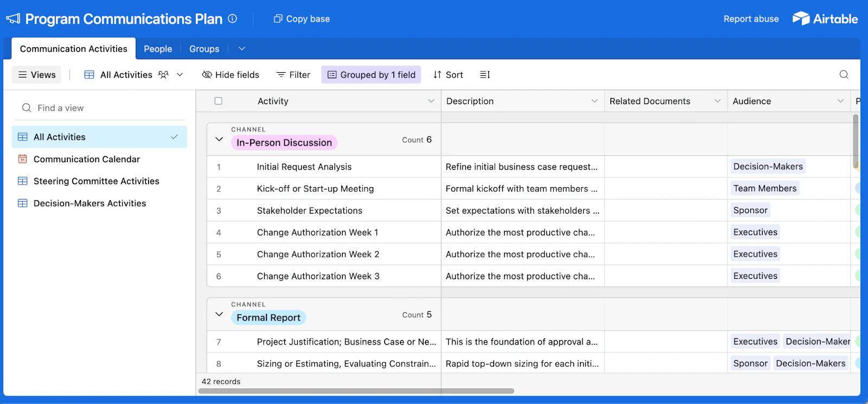Click the grid icon for Steering Committee Activities
Image resolution: width=868 pixels, height=404 pixels.
(x=23, y=181)
